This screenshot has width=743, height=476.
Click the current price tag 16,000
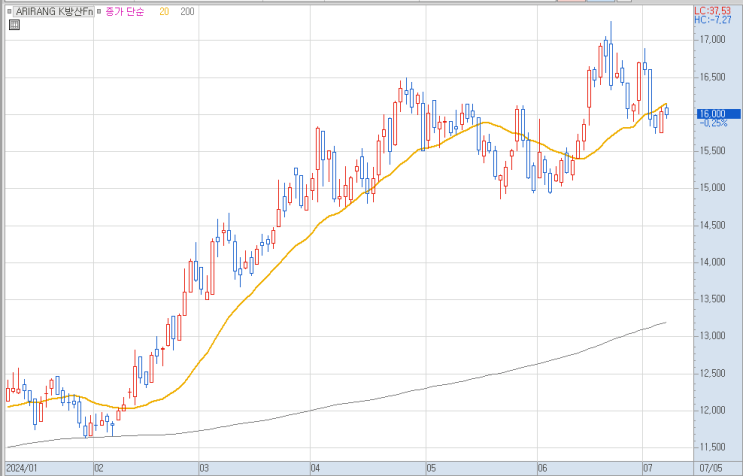(x=718, y=114)
